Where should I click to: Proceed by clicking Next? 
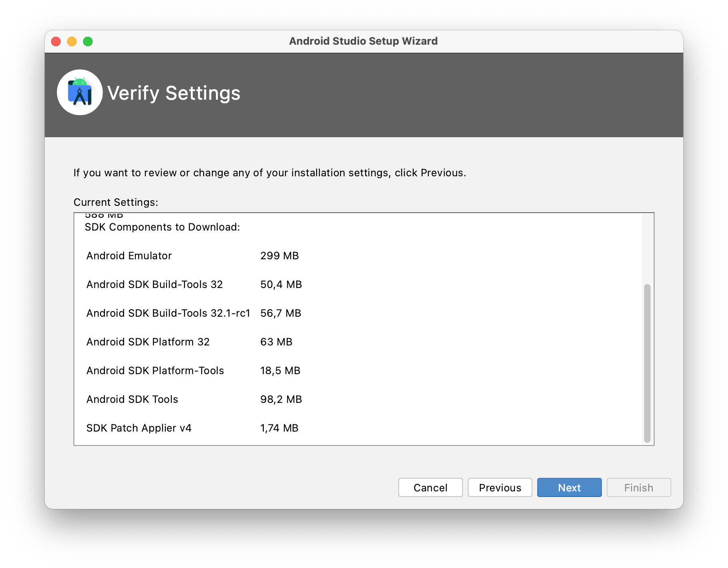pos(569,487)
